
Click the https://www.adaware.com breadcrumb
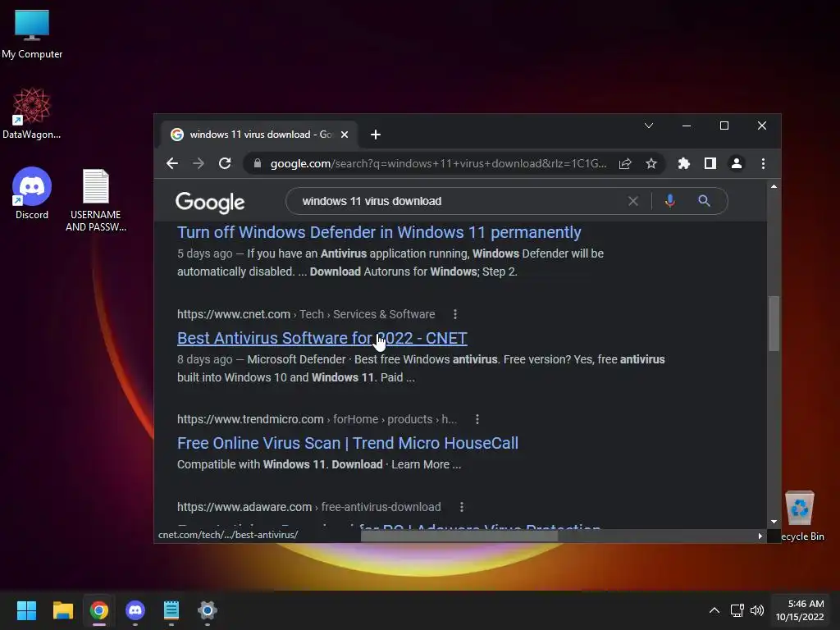[x=309, y=507]
